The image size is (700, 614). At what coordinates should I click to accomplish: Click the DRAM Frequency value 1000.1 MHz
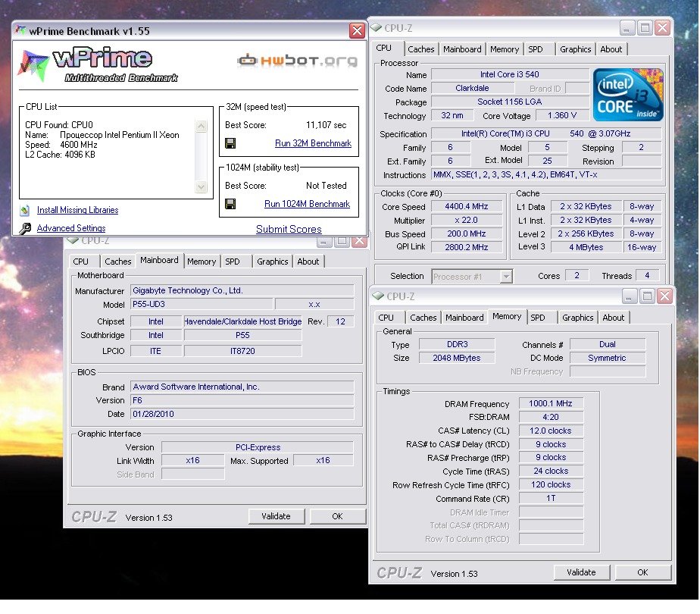tap(551, 404)
